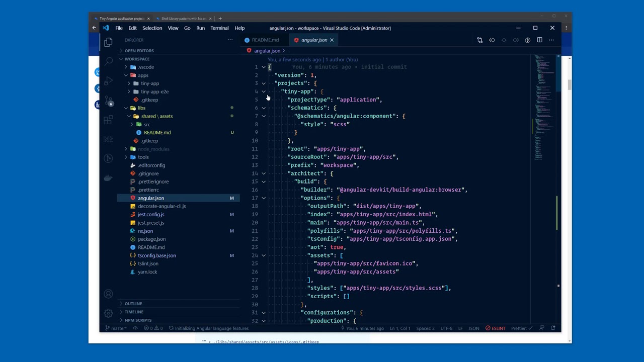Switch to the README.md editor tab
Viewport: 644px width, 362px height.
click(x=265, y=40)
